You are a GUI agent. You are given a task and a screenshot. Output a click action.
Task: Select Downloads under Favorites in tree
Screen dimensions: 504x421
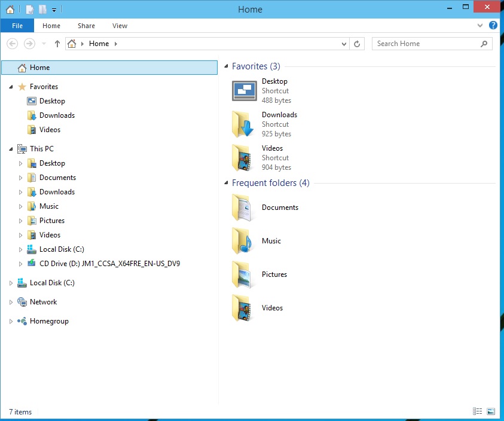57,115
